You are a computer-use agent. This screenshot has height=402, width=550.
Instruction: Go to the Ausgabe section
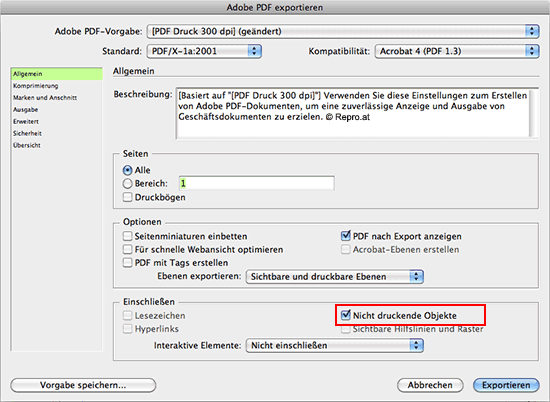point(56,110)
